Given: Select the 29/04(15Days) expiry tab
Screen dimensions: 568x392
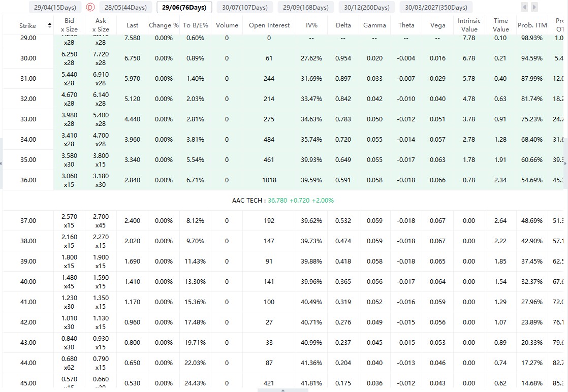Looking at the screenshot, I should point(55,7).
